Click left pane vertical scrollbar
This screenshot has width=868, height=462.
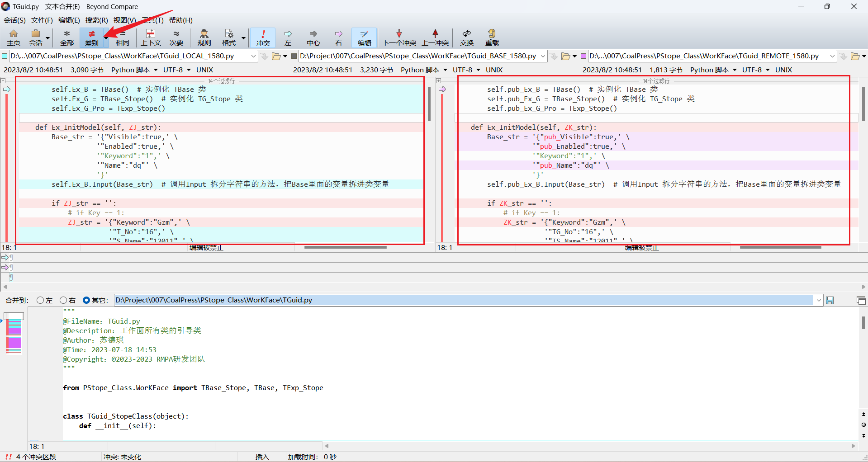coord(429,104)
